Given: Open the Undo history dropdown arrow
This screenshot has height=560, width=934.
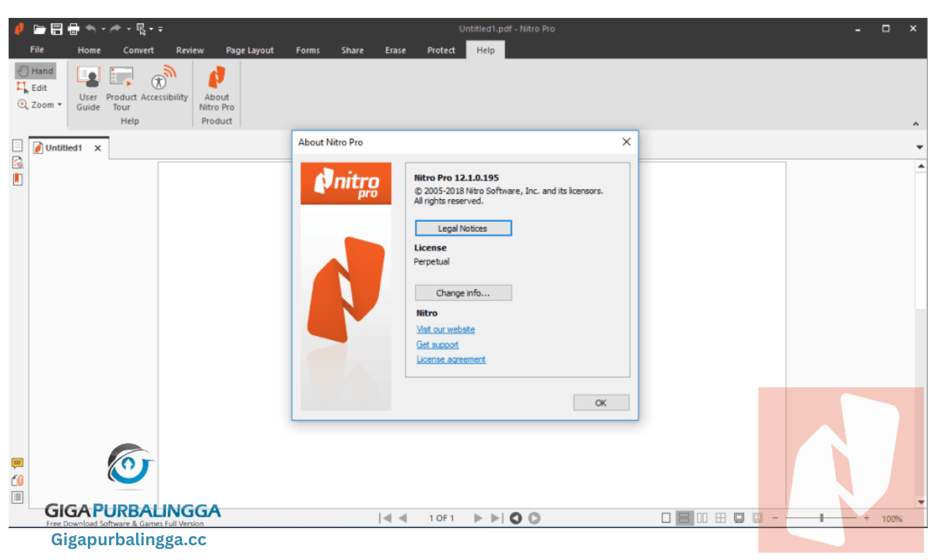Looking at the screenshot, I should [103, 30].
